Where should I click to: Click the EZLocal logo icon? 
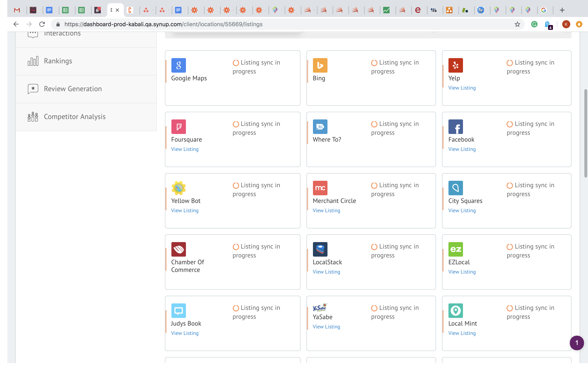(455, 249)
